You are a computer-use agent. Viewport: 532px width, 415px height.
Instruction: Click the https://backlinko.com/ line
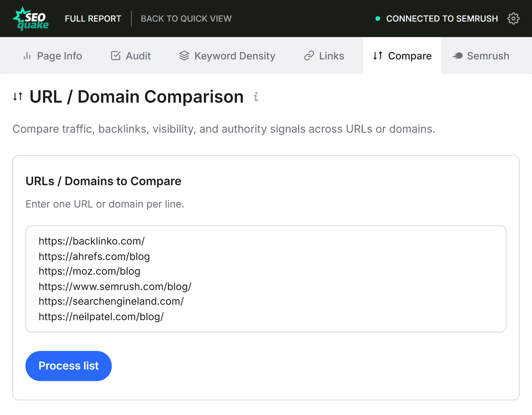click(92, 241)
